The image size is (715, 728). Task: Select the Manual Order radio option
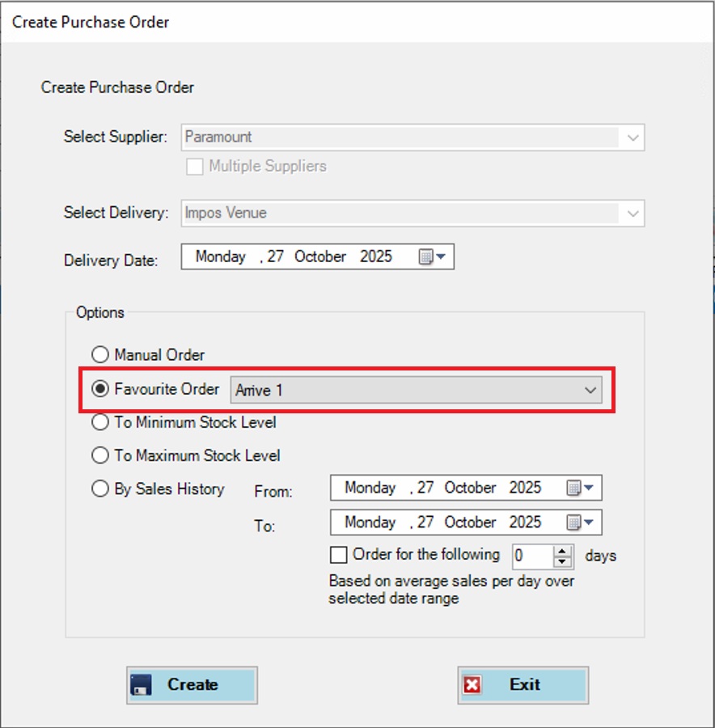point(100,354)
